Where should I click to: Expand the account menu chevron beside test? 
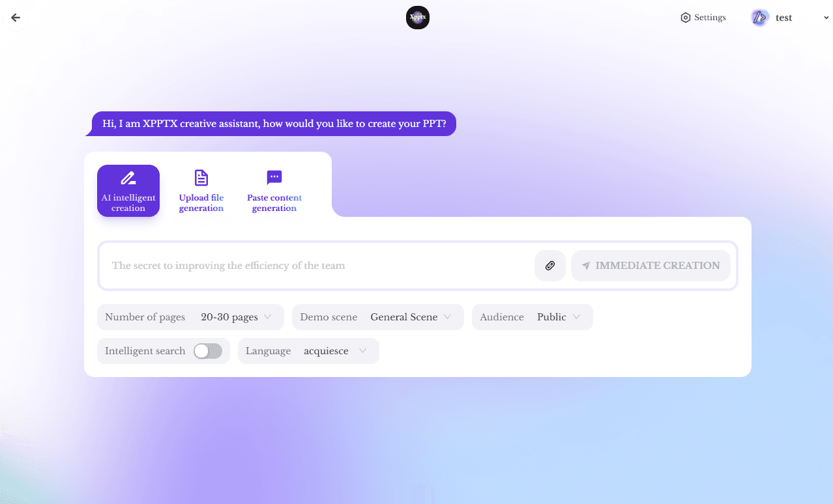826,18
